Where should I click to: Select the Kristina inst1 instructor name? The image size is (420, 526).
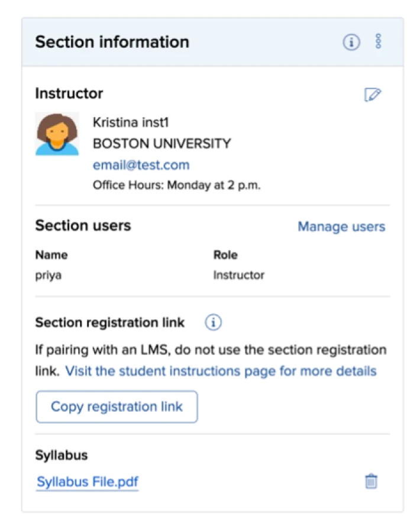[x=131, y=122]
